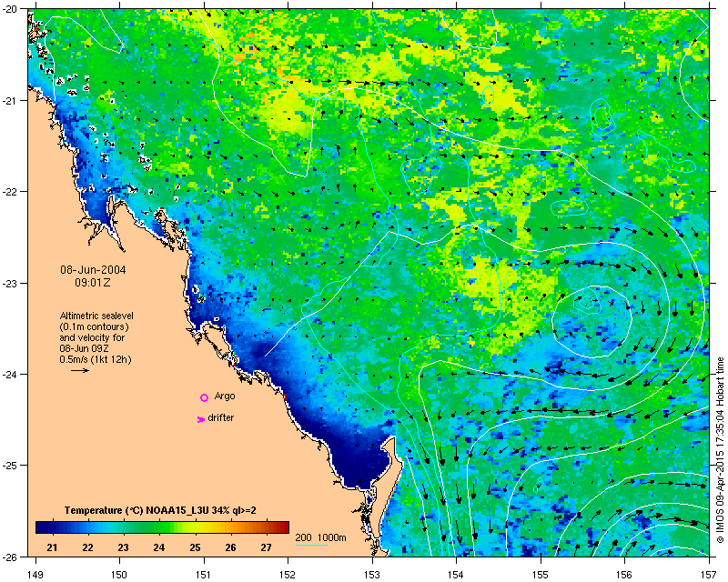Click the -21 latitude axis label
728x582 pixels.
(x=10, y=101)
